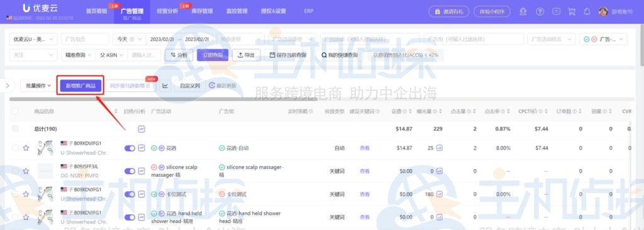Open the 库存管理 menu
The image size is (644, 230).
(x=202, y=11)
